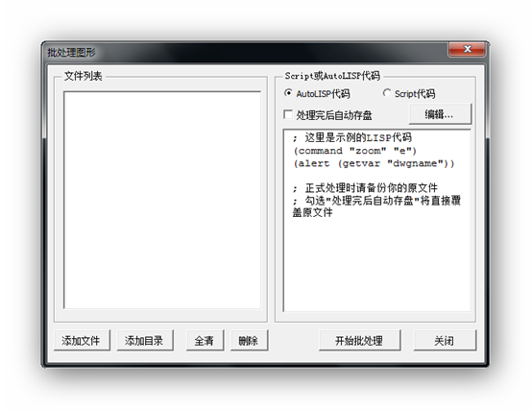Open the 编辑... code editor button

click(440, 114)
